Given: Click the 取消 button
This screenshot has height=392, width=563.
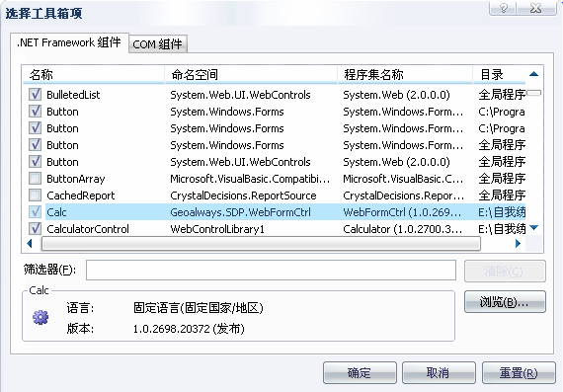Looking at the screenshot, I should (439, 373).
